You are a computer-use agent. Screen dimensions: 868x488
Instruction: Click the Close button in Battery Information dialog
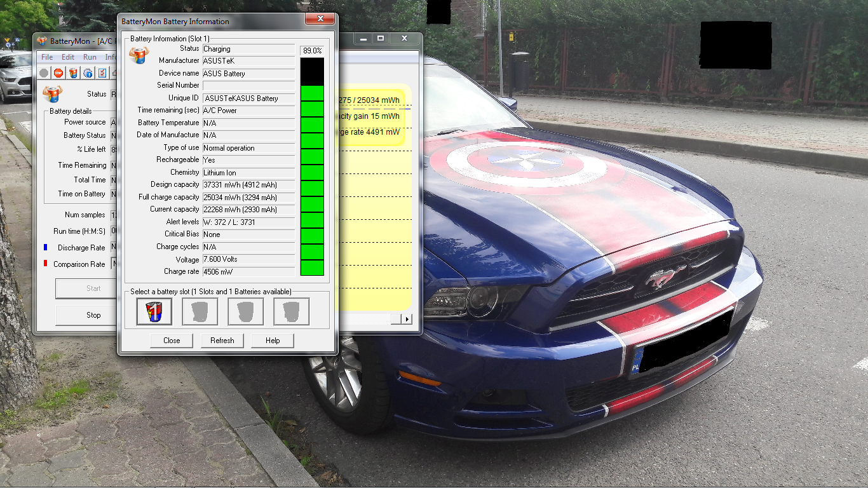(x=172, y=341)
